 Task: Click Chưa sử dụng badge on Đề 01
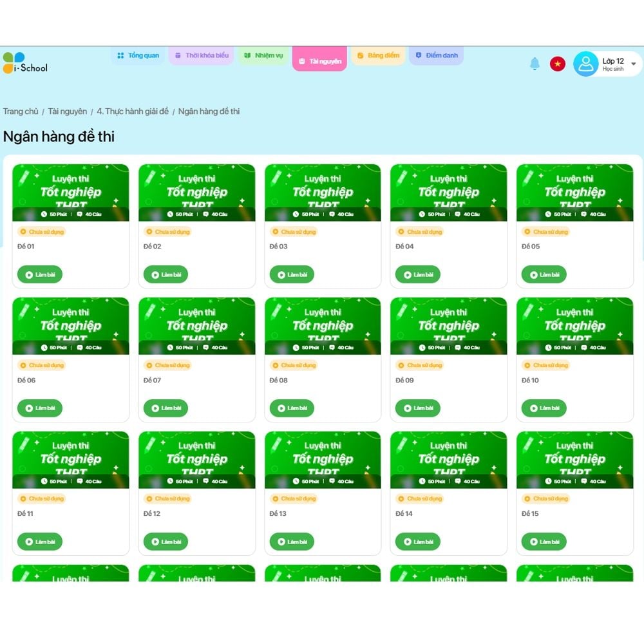pyautogui.click(x=42, y=232)
